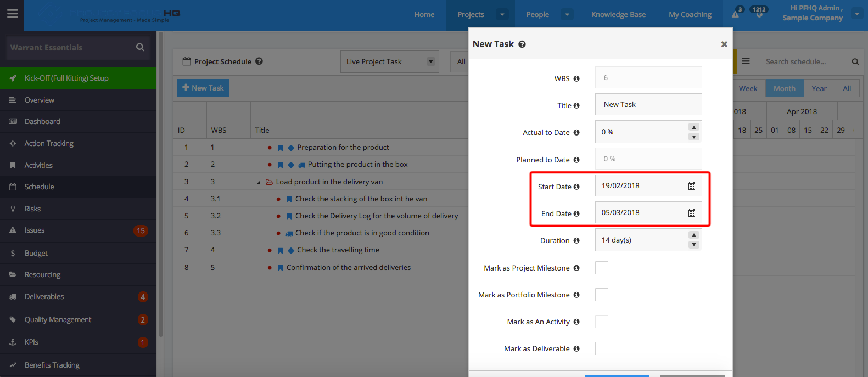Expand the People menu dropdown arrow
Viewport: 868px width, 377px height.
567,14
